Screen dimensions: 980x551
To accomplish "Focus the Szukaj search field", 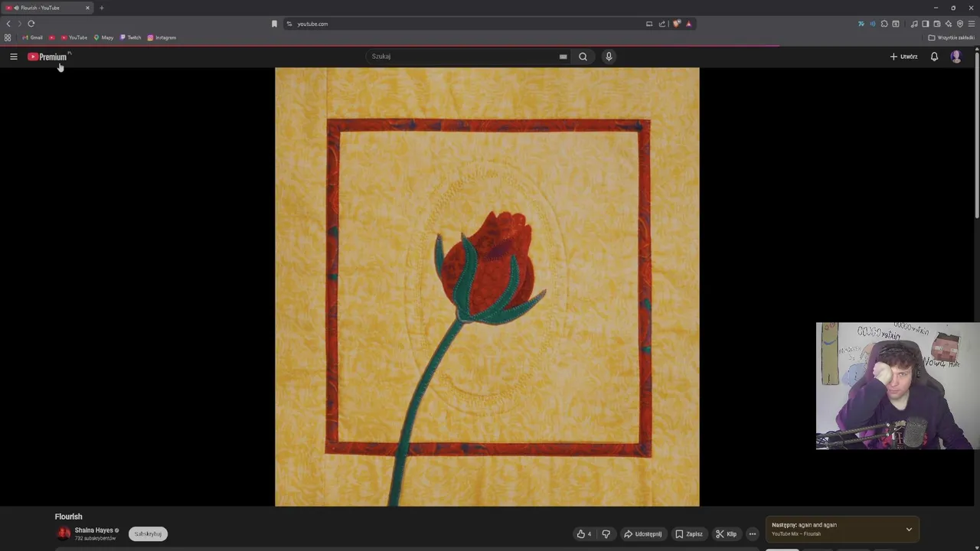I will coord(462,57).
